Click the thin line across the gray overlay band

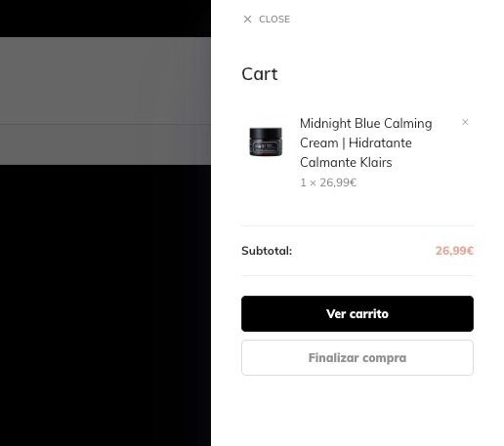click(x=105, y=124)
